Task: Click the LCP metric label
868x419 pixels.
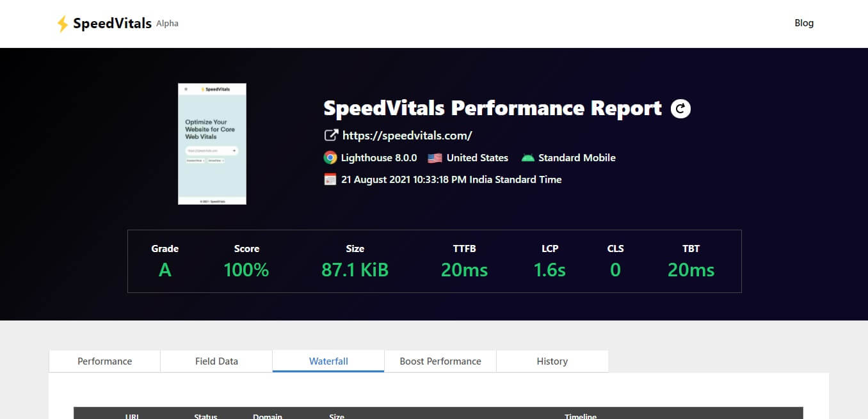Action: click(550, 248)
